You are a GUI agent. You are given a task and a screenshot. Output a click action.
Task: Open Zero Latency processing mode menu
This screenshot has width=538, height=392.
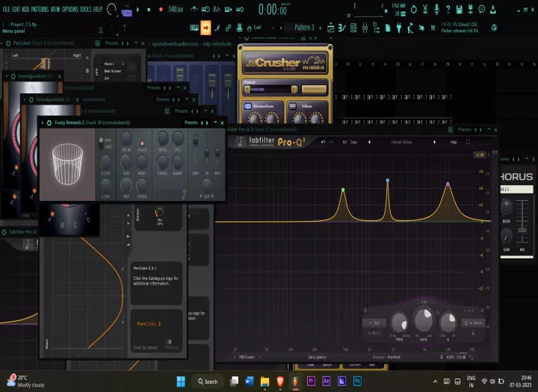(317, 357)
